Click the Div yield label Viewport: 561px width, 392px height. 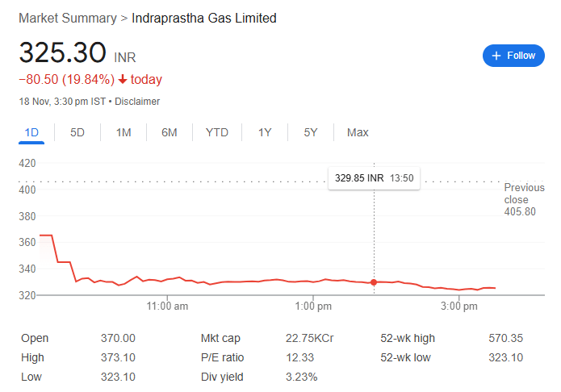[x=221, y=377]
